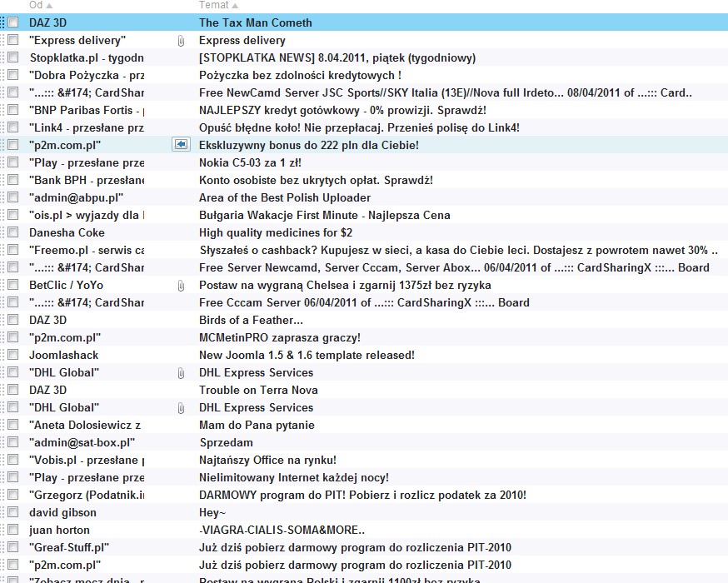The height and width of the screenshot is (583, 728).
Task: Click sender Grzegorz (Podatnik.info)
Action: coord(87,495)
